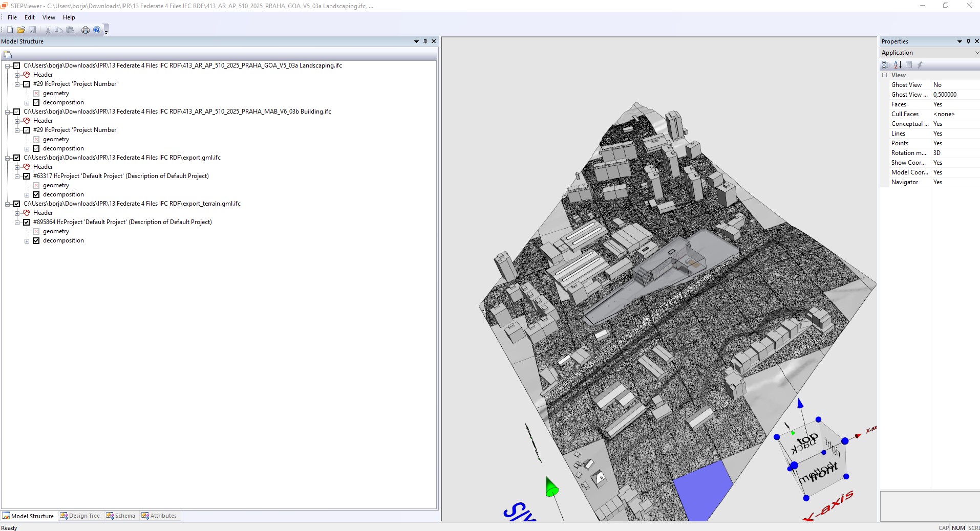
Task: Open a file using the folder icon
Action: pyautogui.click(x=21, y=30)
